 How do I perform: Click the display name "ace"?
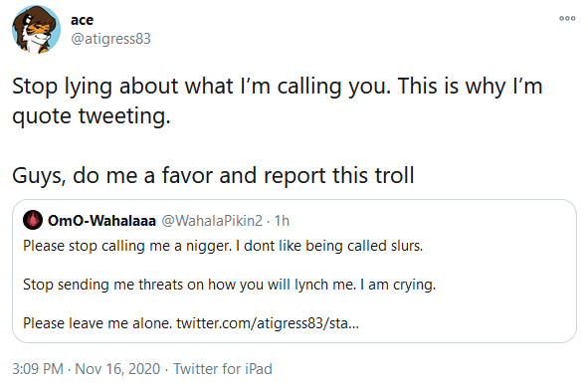click(x=82, y=20)
